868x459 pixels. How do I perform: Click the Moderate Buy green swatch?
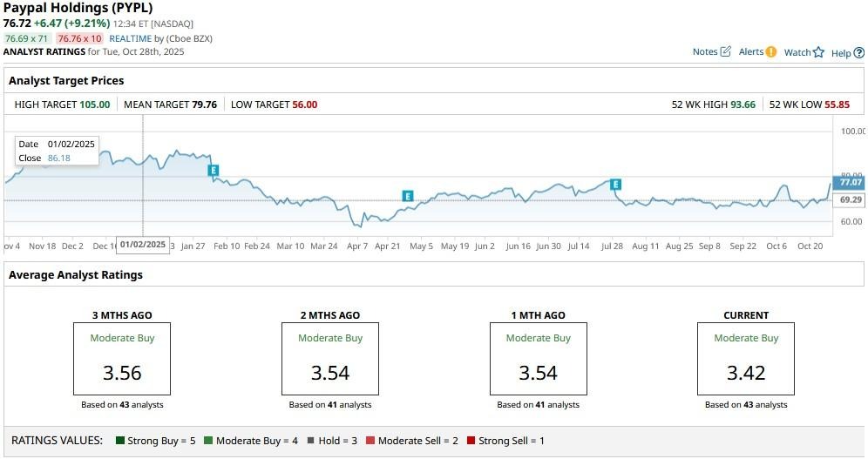[208, 441]
